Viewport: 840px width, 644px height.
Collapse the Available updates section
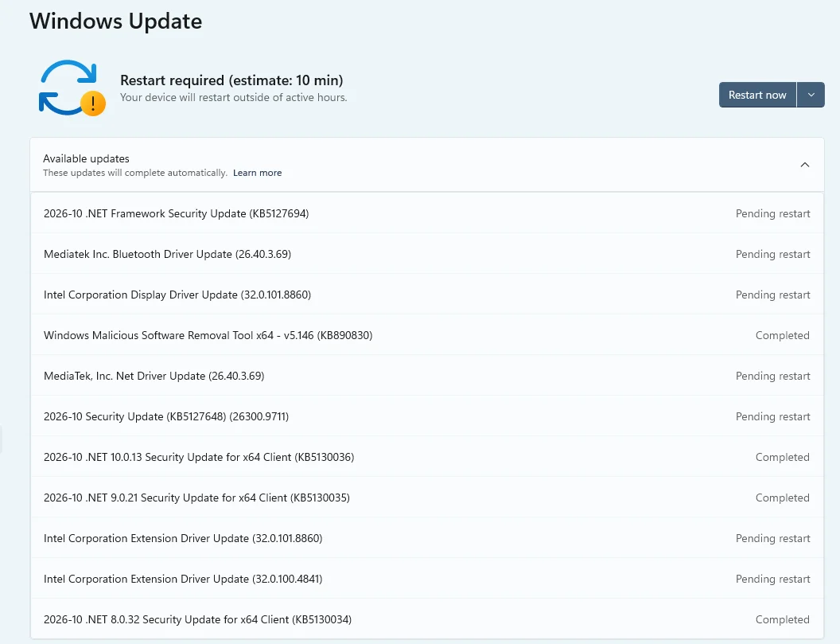[x=804, y=165]
